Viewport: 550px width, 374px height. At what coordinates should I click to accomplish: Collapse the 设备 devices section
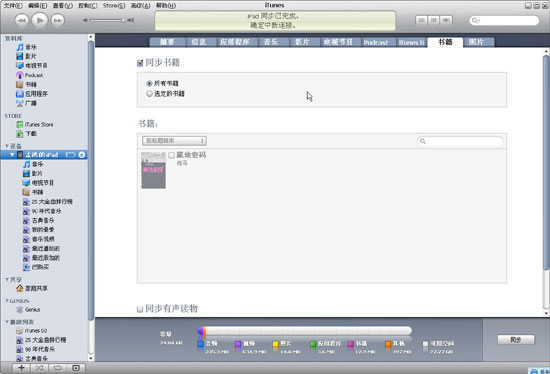[7, 146]
